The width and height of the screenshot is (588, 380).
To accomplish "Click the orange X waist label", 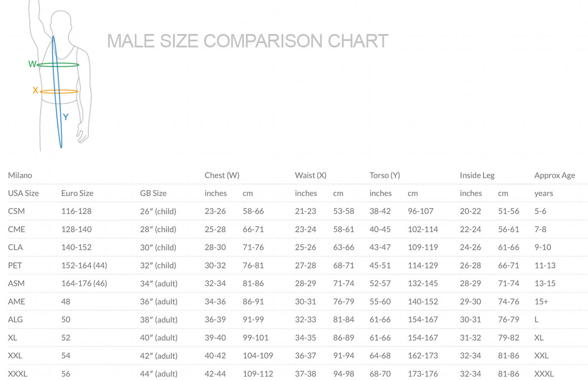I will pos(35,90).
